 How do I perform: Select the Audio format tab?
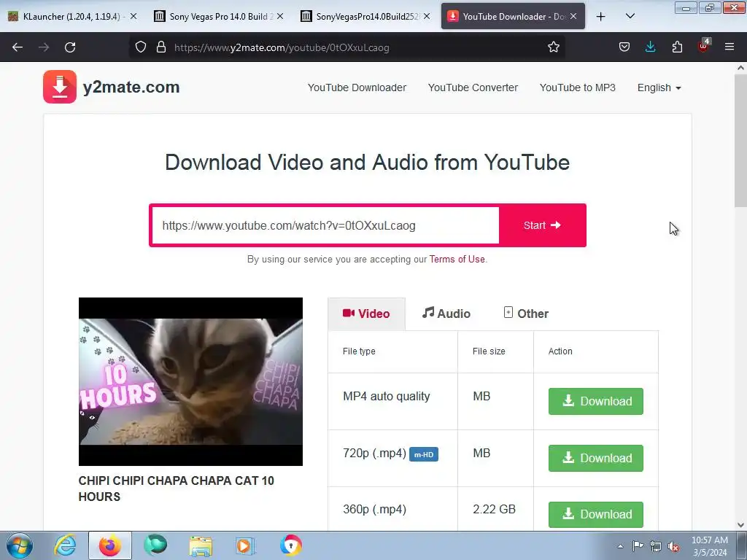click(x=446, y=314)
